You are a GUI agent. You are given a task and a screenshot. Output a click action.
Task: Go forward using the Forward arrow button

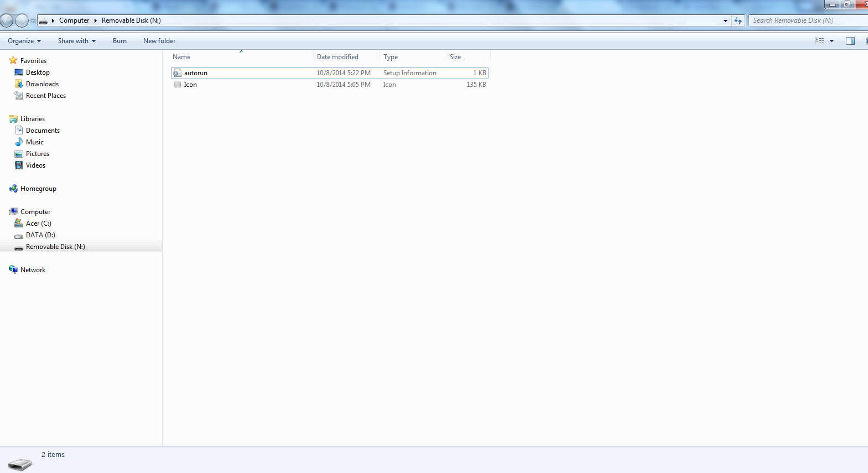click(x=22, y=21)
